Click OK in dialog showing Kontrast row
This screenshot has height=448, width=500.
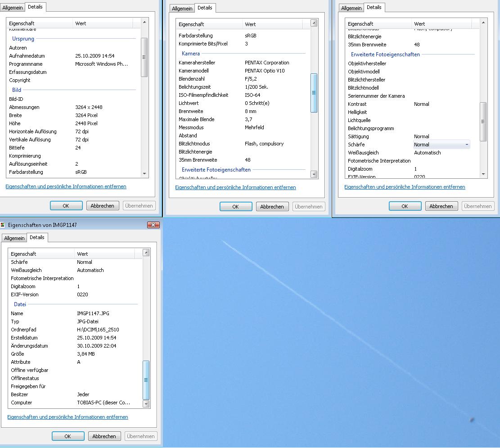pos(405,207)
